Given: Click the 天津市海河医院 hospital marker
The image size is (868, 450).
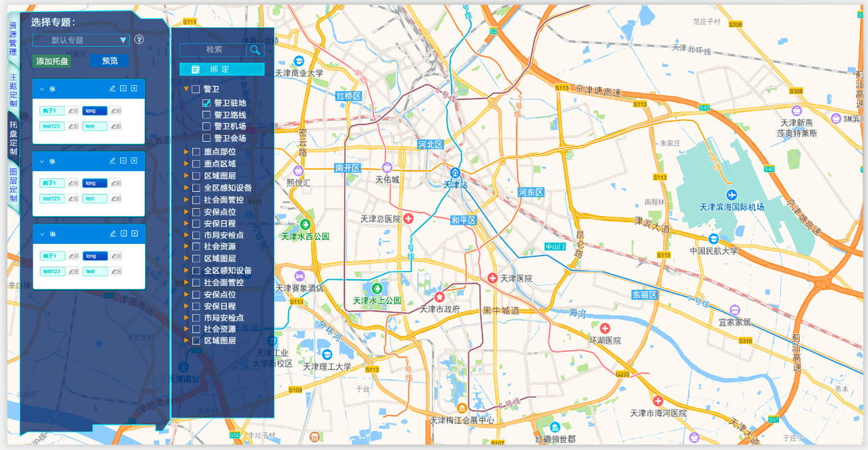Looking at the screenshot, I should (x=658, y=401).
